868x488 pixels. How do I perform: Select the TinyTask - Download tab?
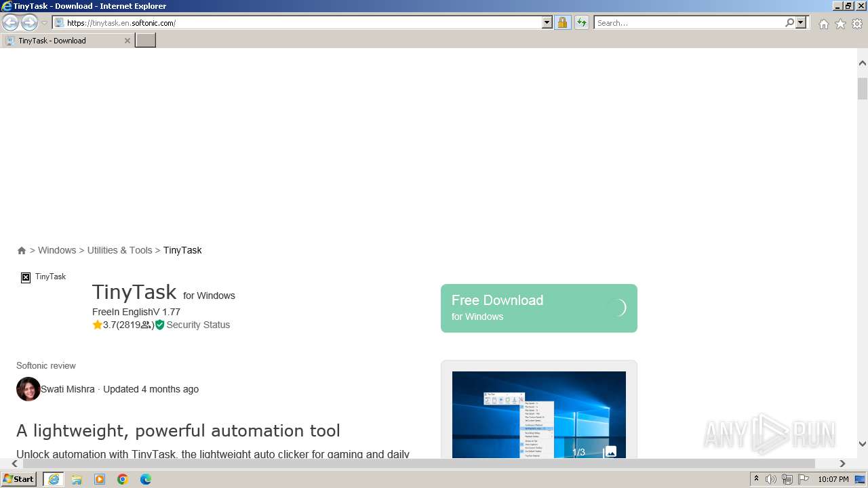coord(67,41)
